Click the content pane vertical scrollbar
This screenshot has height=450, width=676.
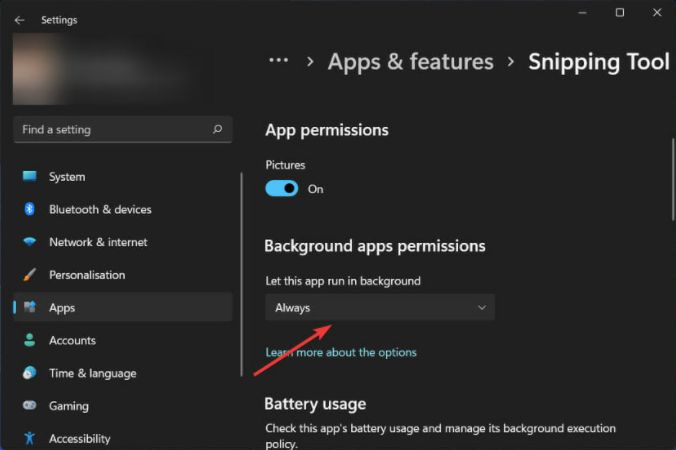click(673, 179)
